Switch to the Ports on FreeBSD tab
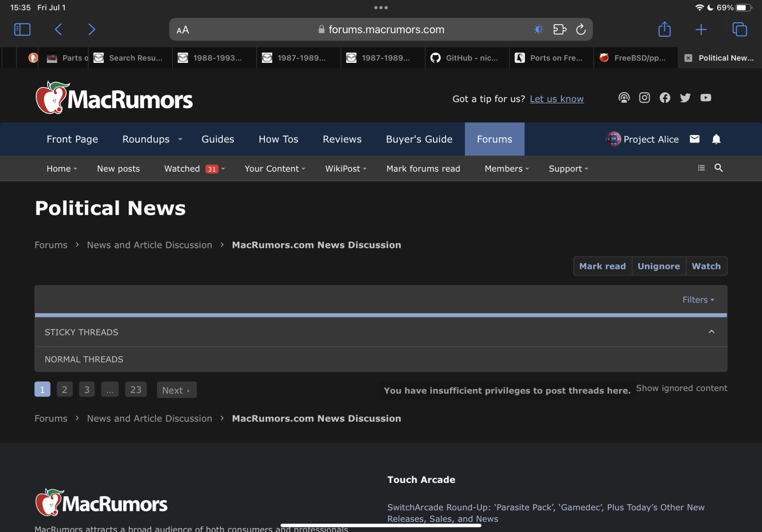 coord(551,58)
